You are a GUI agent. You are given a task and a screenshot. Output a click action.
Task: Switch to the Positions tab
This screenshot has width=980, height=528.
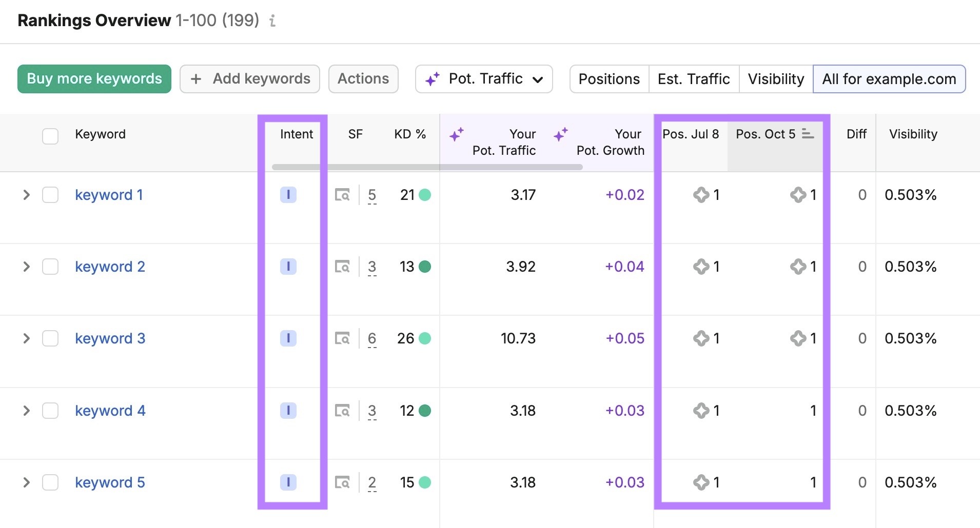click(609, 79)
